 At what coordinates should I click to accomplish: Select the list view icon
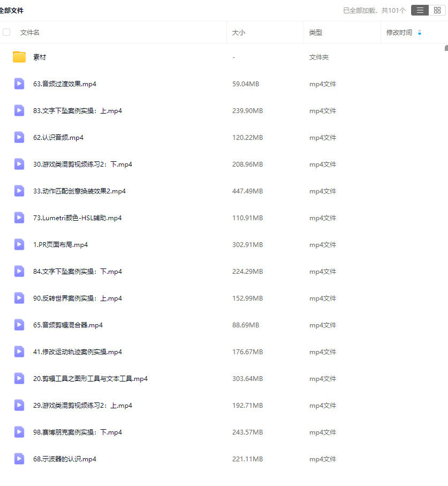[420, 10]
